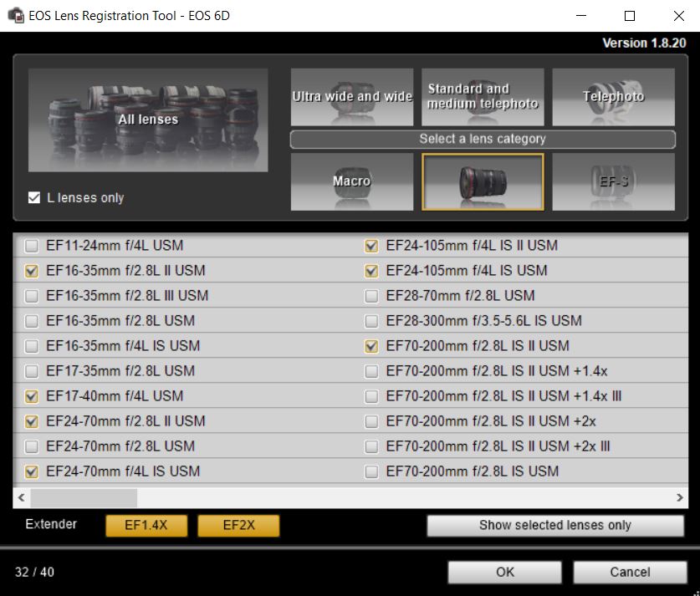700x596 pixels.
Task: Click the 32 / 40 lens count
Action: (34, 572)
